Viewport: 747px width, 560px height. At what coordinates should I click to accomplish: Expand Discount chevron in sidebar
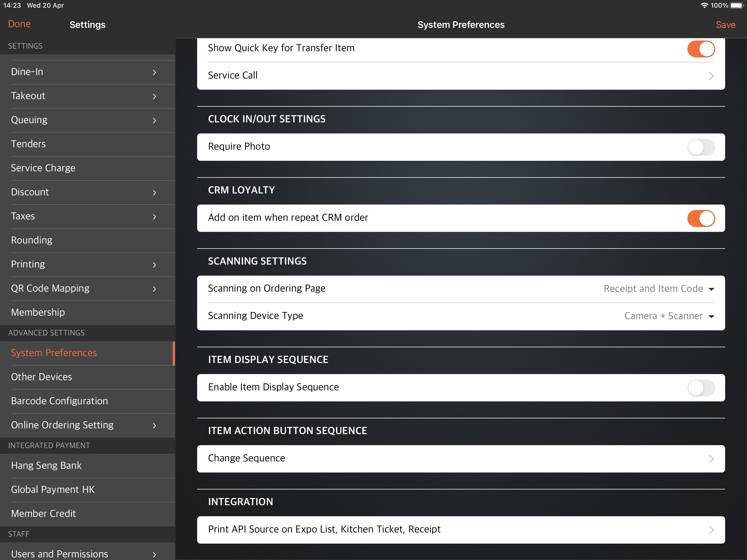pyautogui.click(x=154, y=192)
